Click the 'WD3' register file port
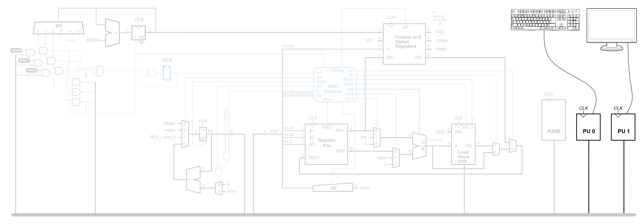644x224 pixels. tap(314, 158)
